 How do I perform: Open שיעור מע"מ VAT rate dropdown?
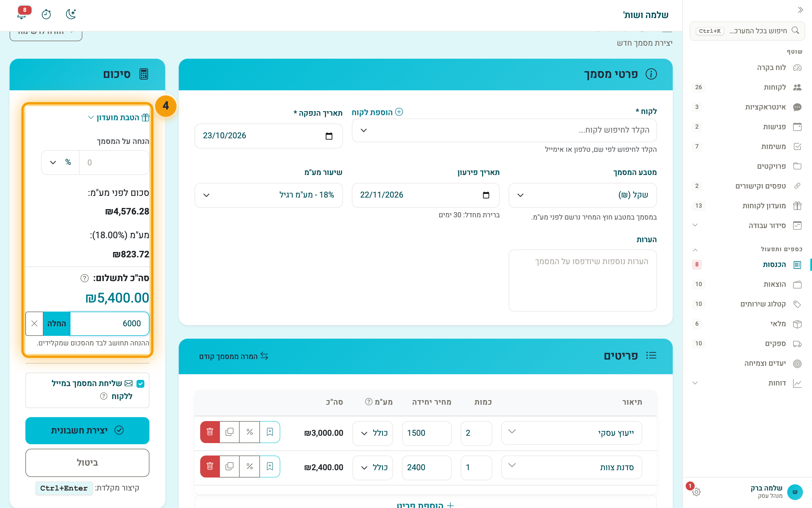(x=268, y=195)
